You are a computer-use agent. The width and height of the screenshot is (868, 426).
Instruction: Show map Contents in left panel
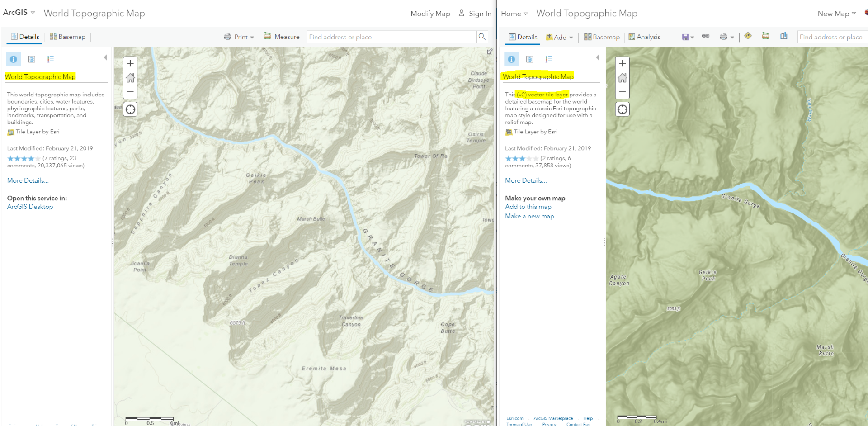32,59
